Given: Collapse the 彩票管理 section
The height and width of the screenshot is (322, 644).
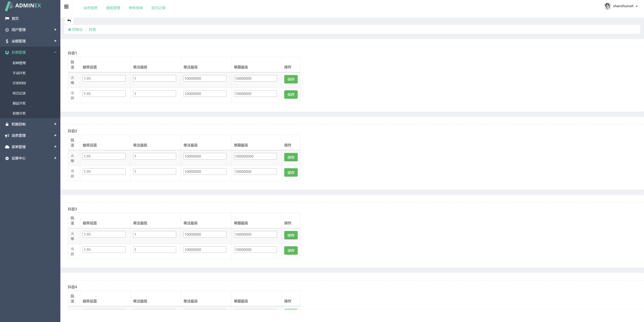Looking at the screenshot, I should tap(55, 52).
